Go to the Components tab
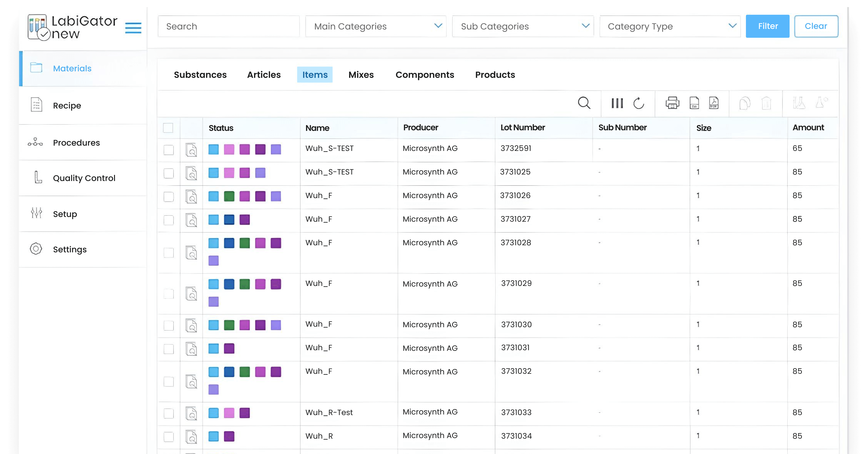The image size is (868, 454). (x=425, y=75)
